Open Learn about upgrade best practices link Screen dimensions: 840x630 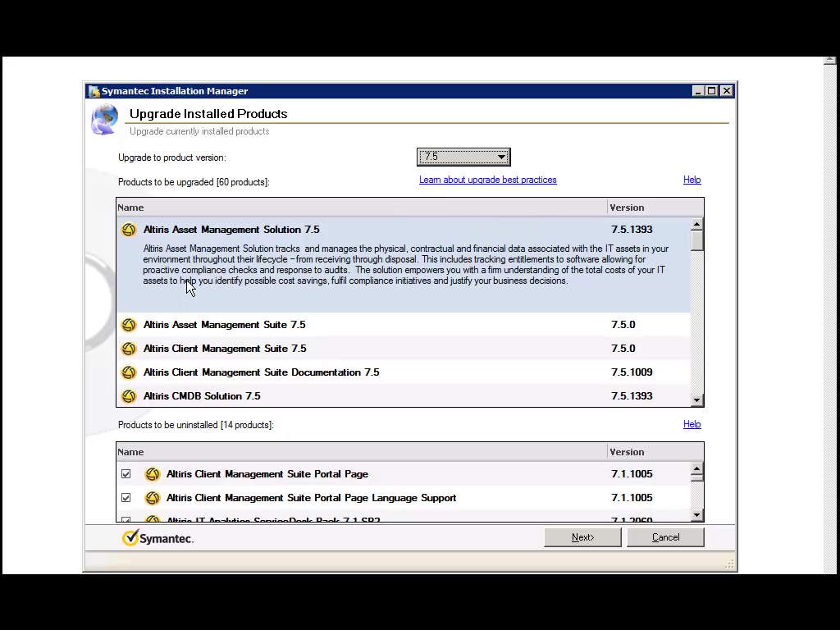487,180
